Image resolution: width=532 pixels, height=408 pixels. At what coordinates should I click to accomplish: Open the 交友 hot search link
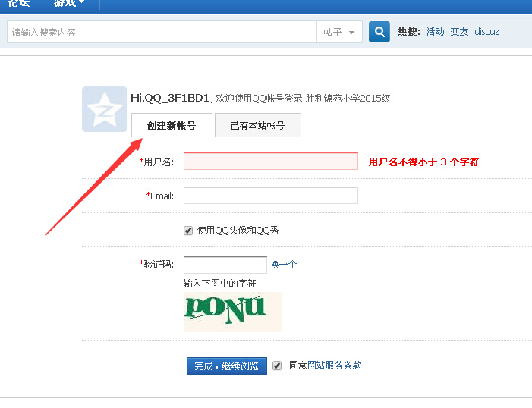tap(459, 32)
